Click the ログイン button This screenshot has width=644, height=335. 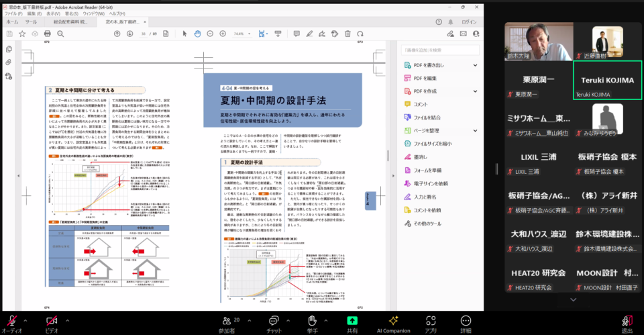click(x=469, y=21)
